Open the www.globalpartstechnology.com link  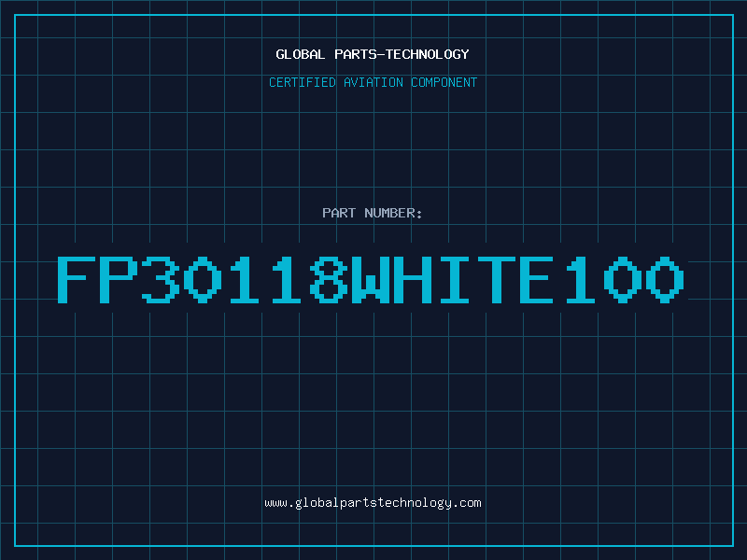tap(373, 503)
